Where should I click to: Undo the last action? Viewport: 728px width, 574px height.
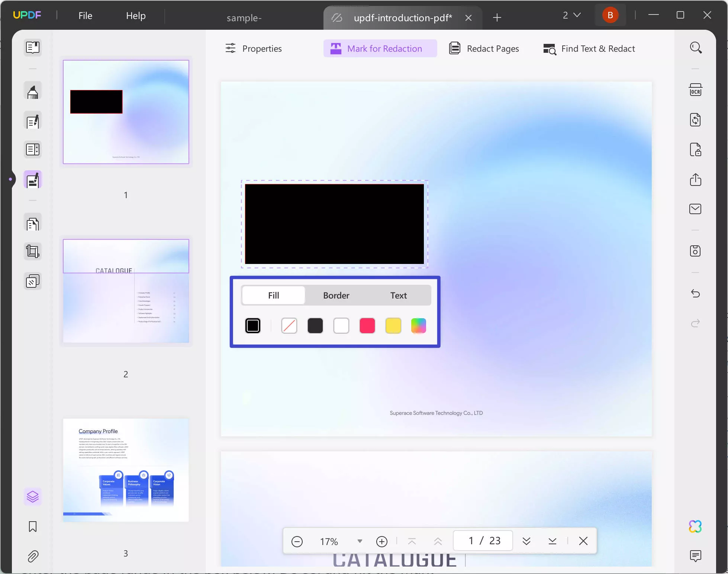coord(696,294)
